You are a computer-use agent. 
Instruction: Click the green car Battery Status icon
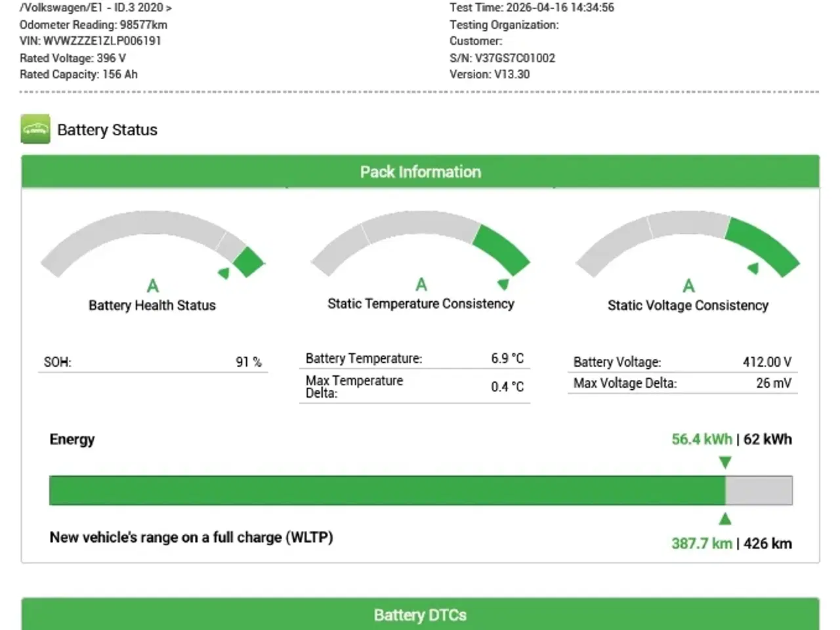click(x=35, y=129)
